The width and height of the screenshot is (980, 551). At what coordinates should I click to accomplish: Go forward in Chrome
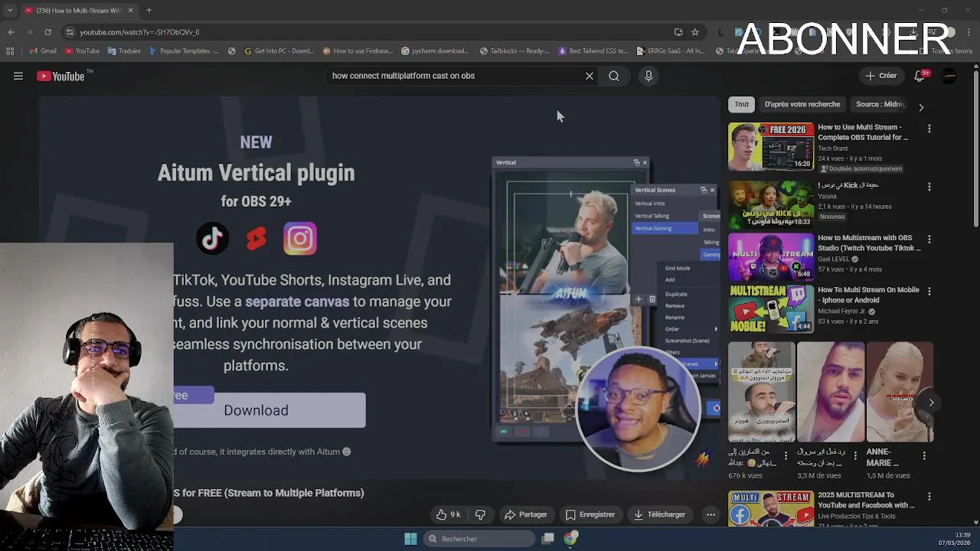pos(29,32)
